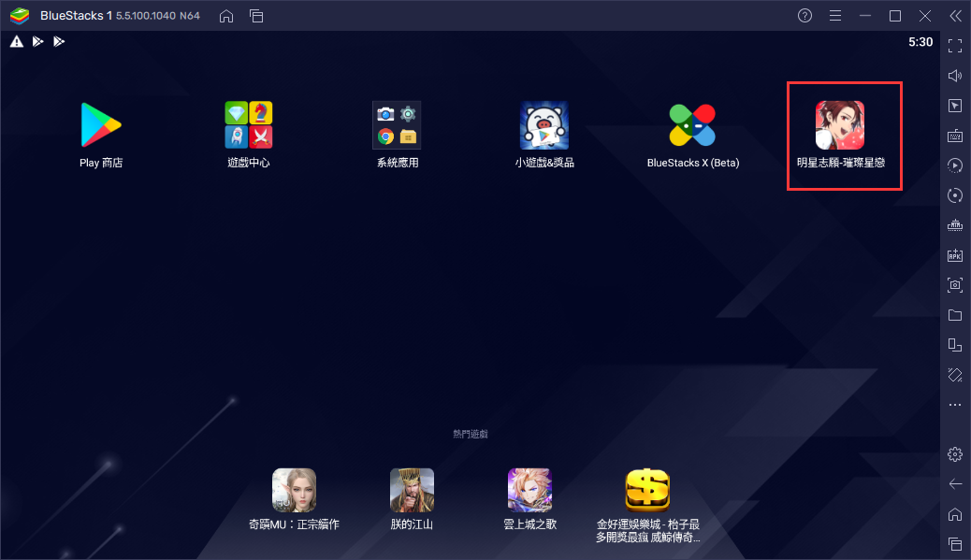Screen dimensions: 971x560
Task: Open the 朕的江山 game
Action: click(412, 490)
